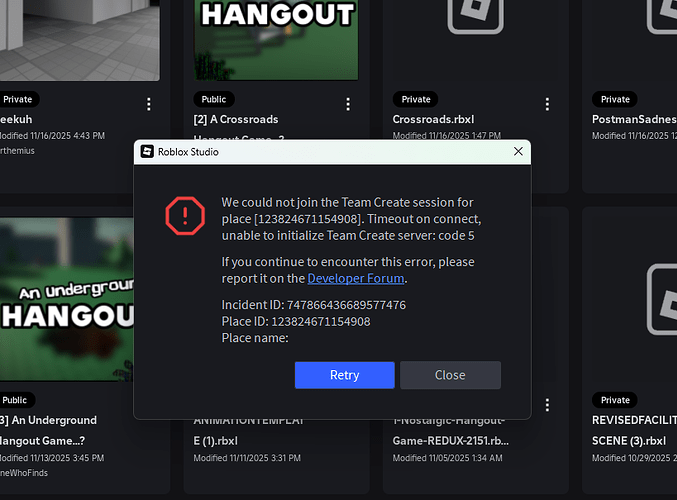The image size is (677, 500).
Task: Click the Private badge on Crossroads.rbxl
Action: pyautogui.click(x=416, y=99)
